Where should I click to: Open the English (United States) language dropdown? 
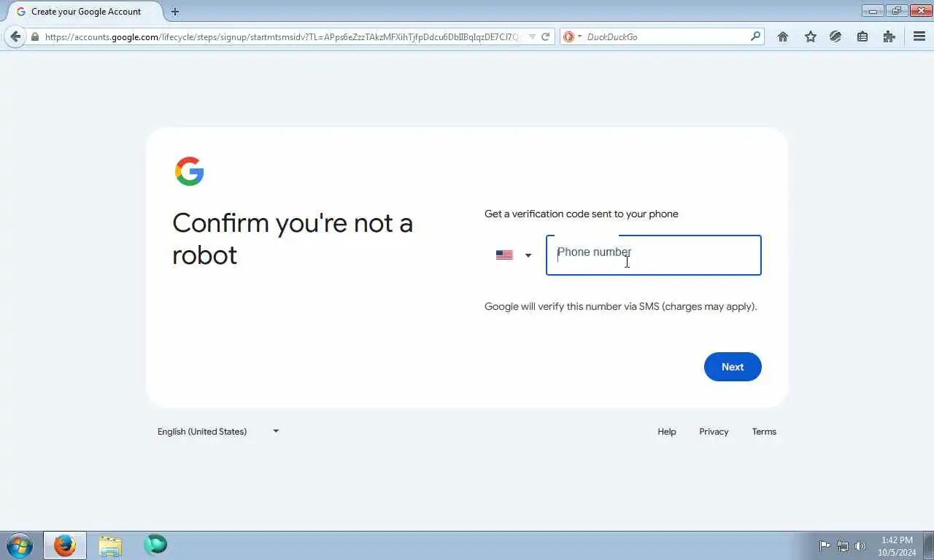[218, 432]
